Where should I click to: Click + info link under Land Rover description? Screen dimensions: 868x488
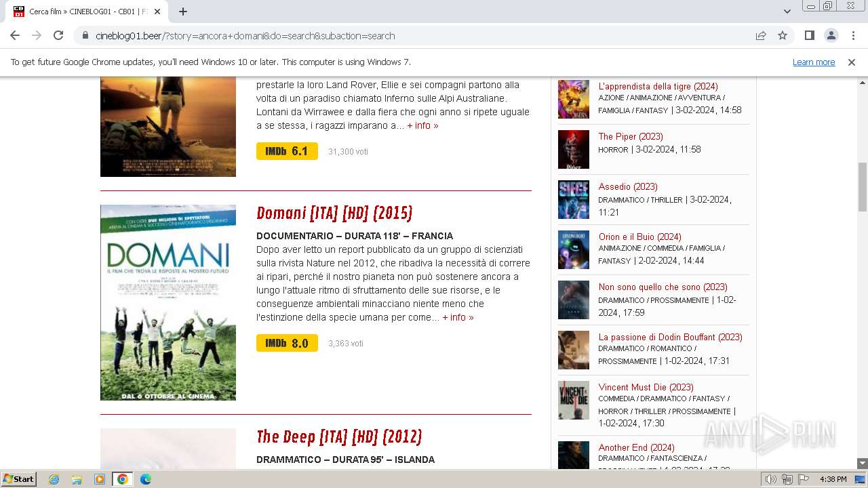tap(422, 125)
